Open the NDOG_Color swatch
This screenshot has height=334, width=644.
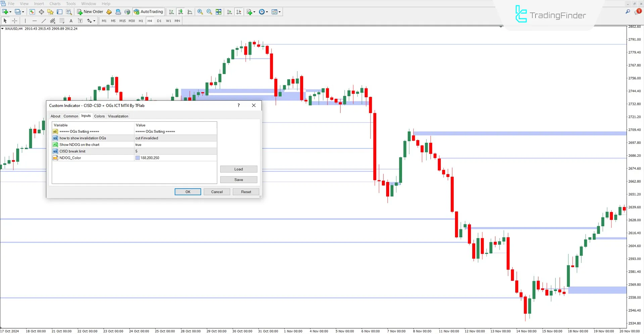click(137, 158)
